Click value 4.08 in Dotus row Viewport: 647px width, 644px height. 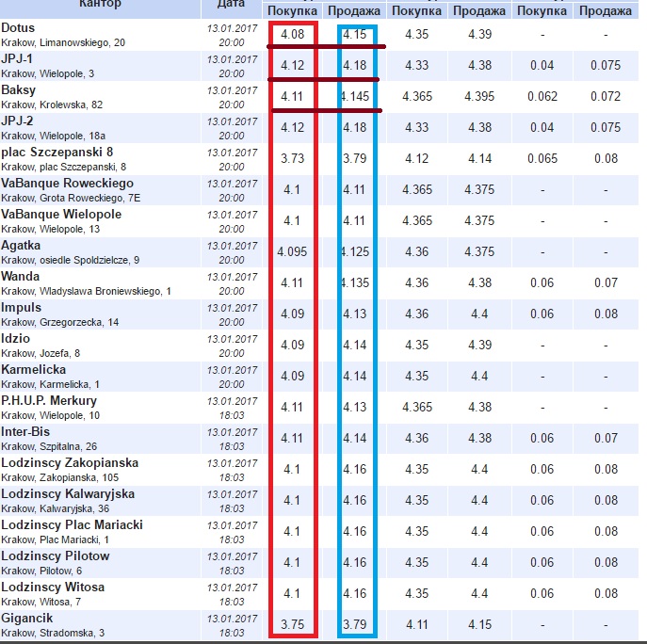pyautogui.click(x=293, y=34)
